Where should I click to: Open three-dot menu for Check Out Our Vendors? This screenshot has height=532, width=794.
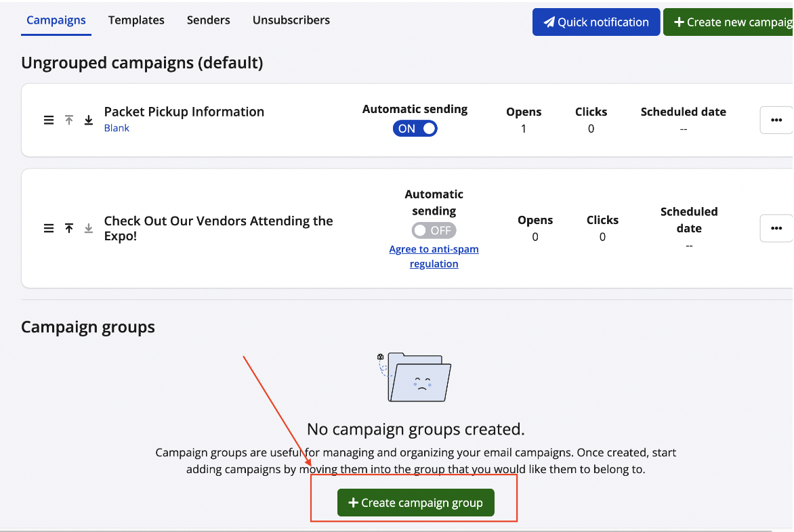point(776,229)
